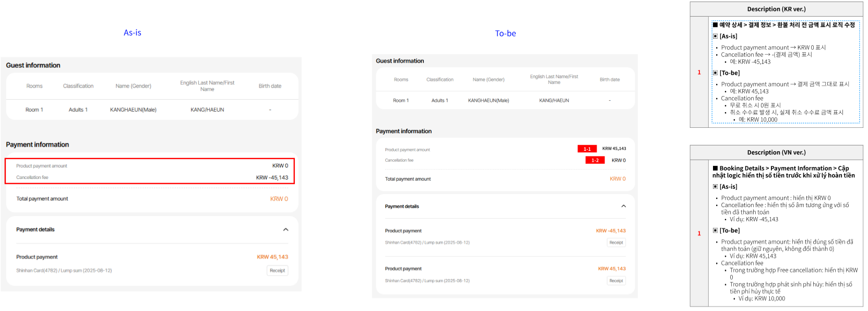This screenshot has width=868, height=311.
Task: Click the Birth date column header in To-be
Action: coord(610,80)
